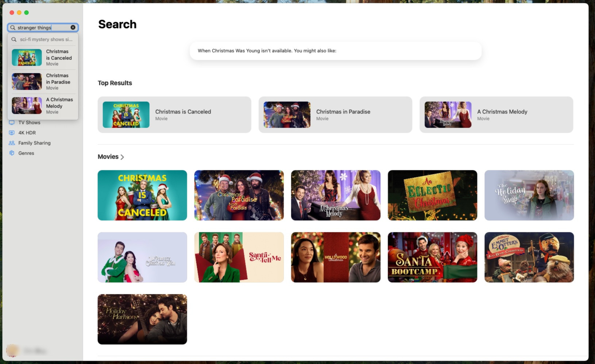The width and height of the screenshot is (595, 364).
Task: Click the search icon beside the sci-fi suggestion
Action: [14, 39]
